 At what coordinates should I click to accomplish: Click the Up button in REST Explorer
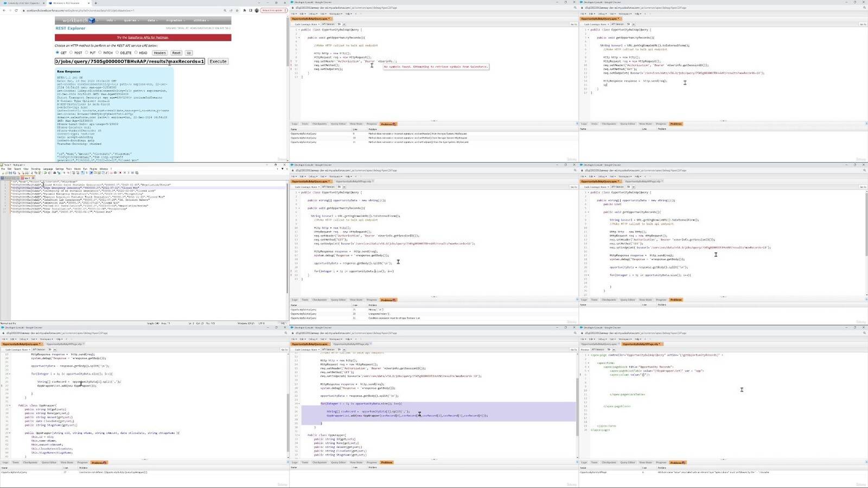pos(189,53)
